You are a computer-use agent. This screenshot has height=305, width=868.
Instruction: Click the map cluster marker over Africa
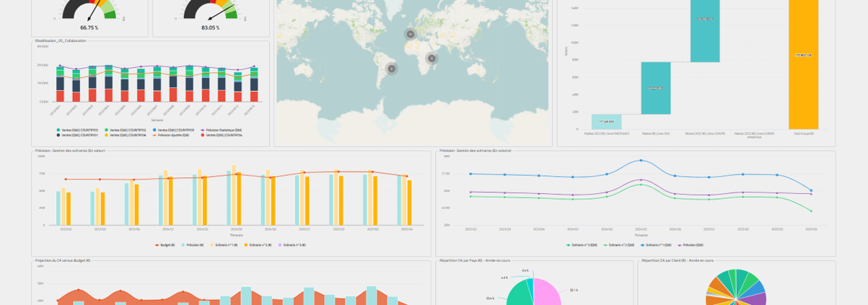click(431, 58)
